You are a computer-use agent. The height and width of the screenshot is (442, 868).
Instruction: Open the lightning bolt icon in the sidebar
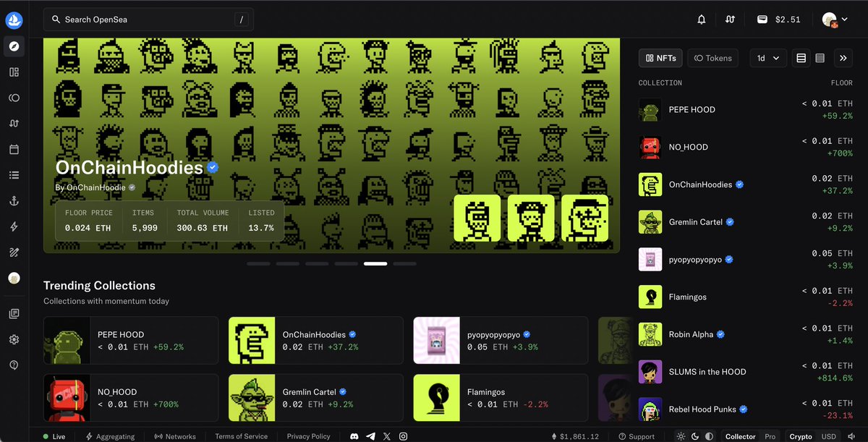coord(14,226)
